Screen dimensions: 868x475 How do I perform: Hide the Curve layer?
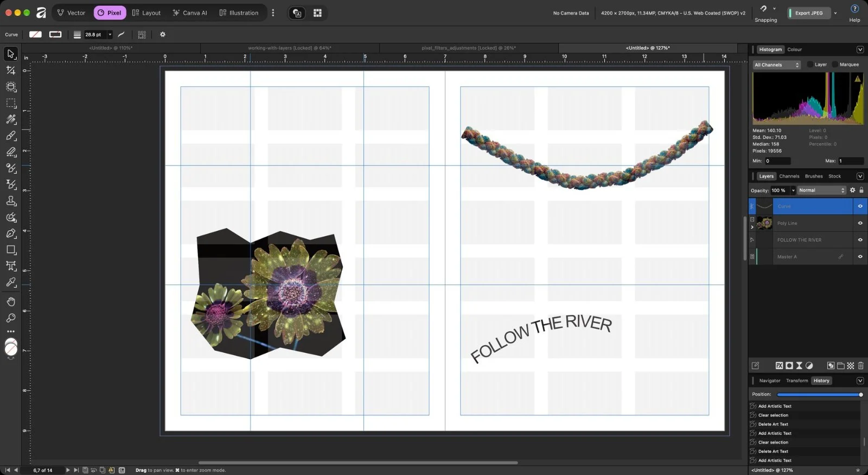(x=860, y=206)
